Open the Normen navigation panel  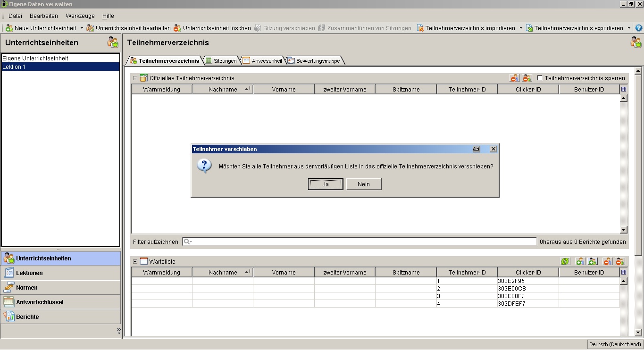click(60, 288)
